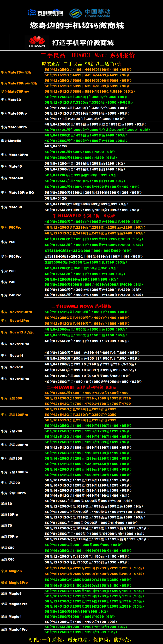
Task: Select the 华为 P60 model cell
Action: point(22,242)
